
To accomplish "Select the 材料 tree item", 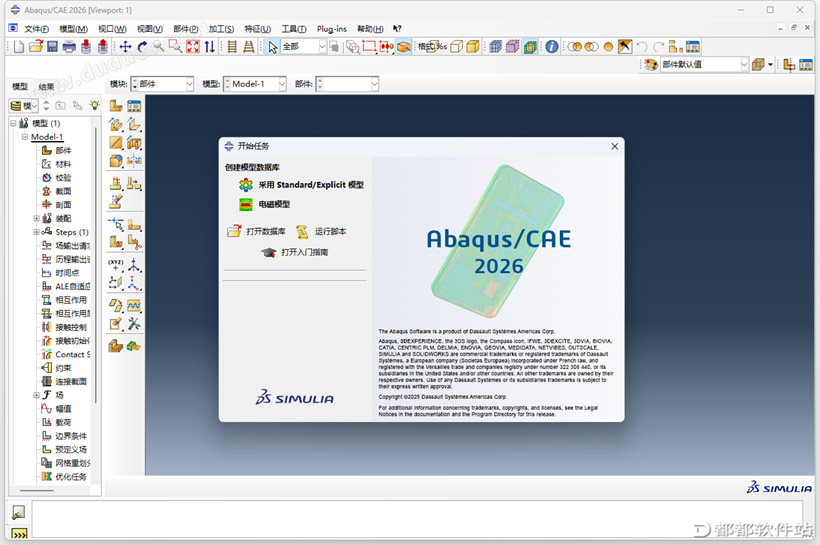I will 56,164.
